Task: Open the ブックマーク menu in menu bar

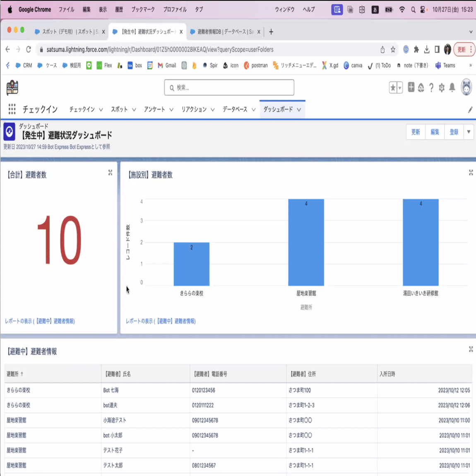Action: [x=143, y=10]
